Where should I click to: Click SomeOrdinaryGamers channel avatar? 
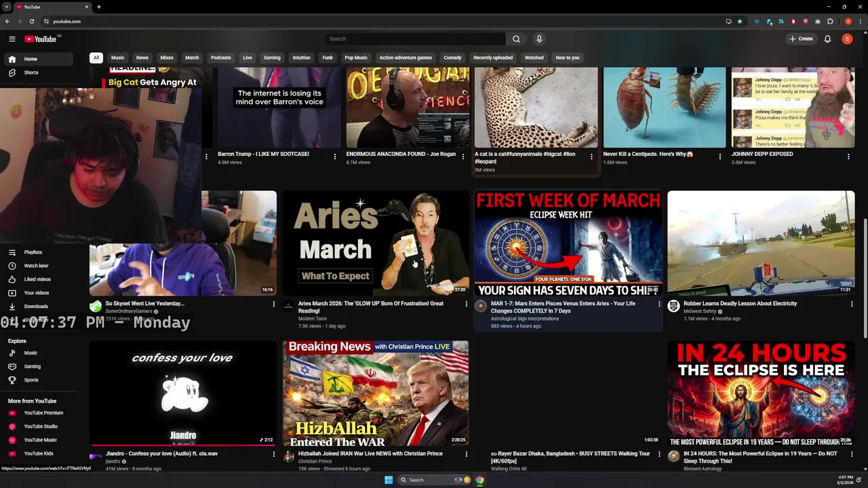click(96, 306)
